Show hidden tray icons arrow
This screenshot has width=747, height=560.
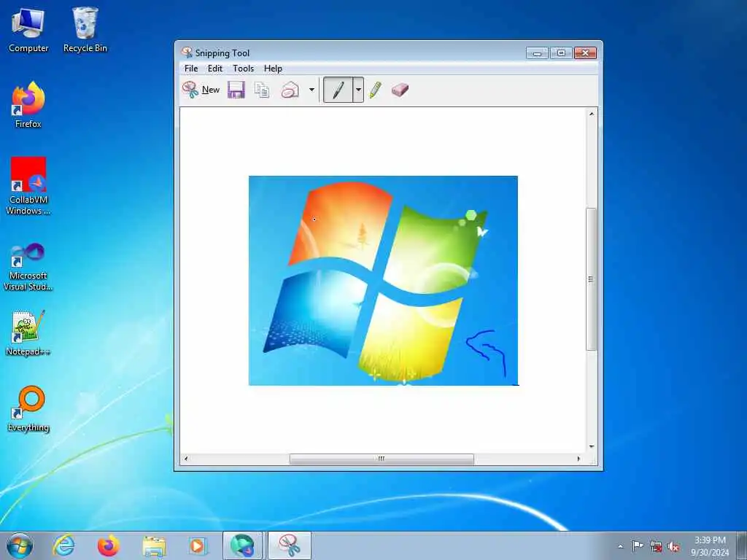620,546
